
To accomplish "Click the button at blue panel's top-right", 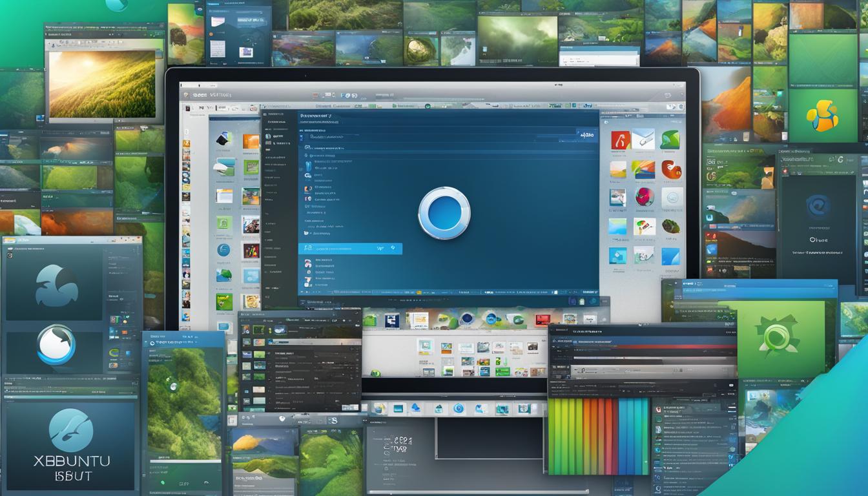I will point(587,135).
